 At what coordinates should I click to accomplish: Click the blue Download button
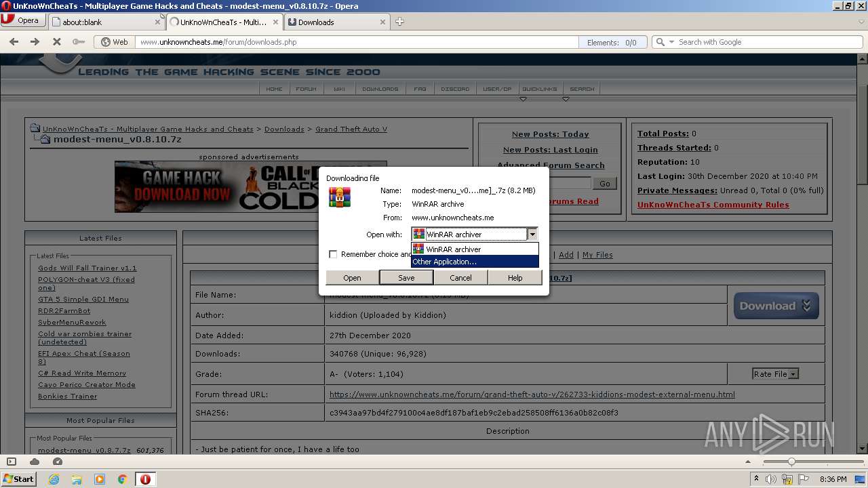click(x=776, y=306)
